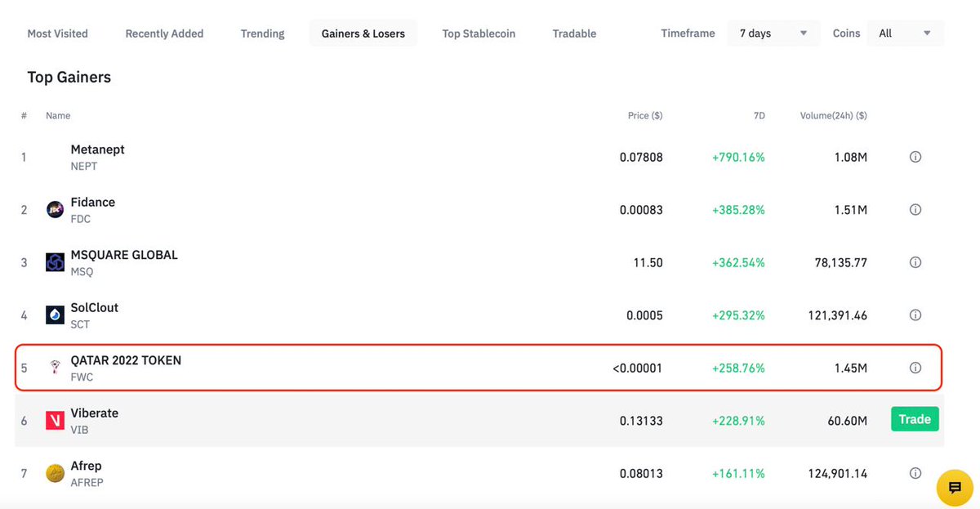Open info icon for Fidance row
The height and width of the screenshot is (509, 980).
915,210
